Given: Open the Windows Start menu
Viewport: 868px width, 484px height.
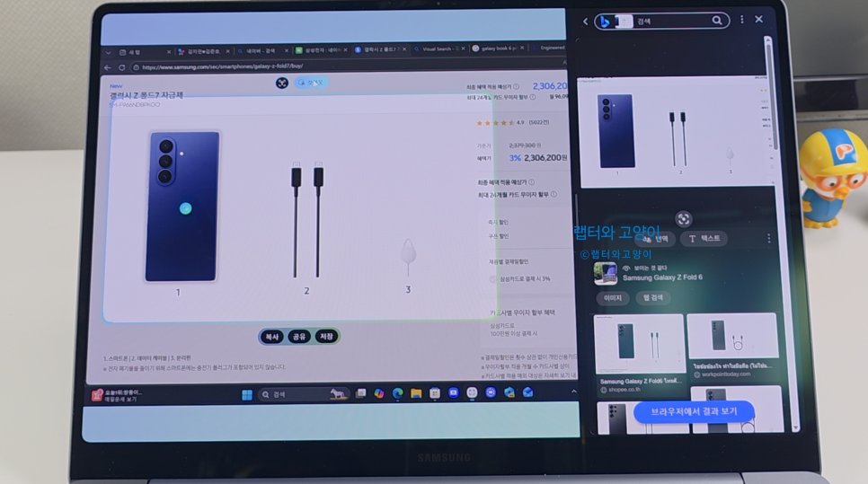Looking at the screenshot, I should pos(247,394).
